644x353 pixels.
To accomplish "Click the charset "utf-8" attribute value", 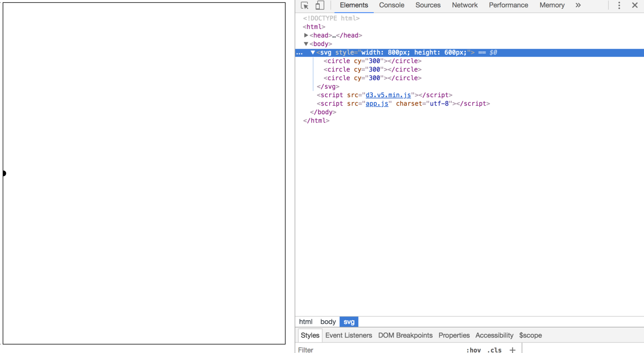I will (439, 103).
